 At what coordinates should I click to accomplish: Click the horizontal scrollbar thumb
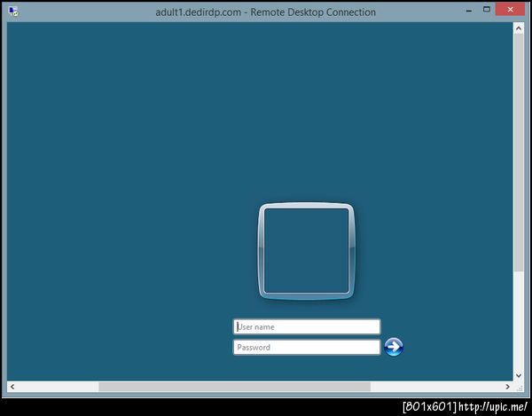coord(234,387)
